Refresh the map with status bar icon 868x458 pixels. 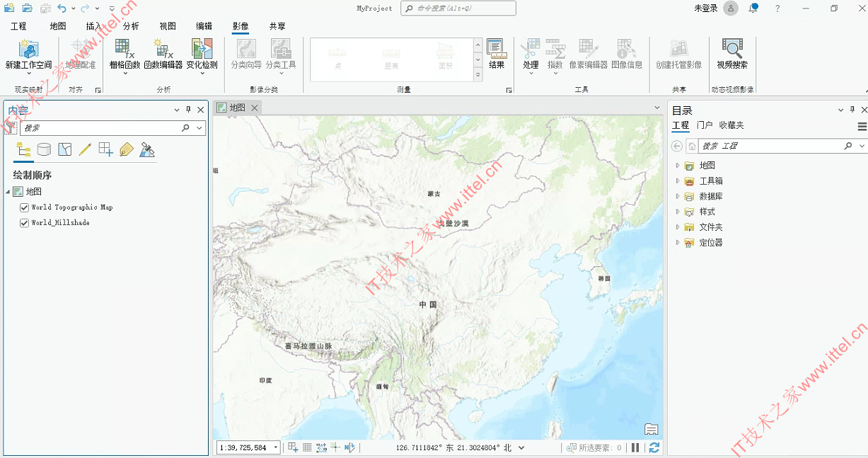tap(654, 447)
